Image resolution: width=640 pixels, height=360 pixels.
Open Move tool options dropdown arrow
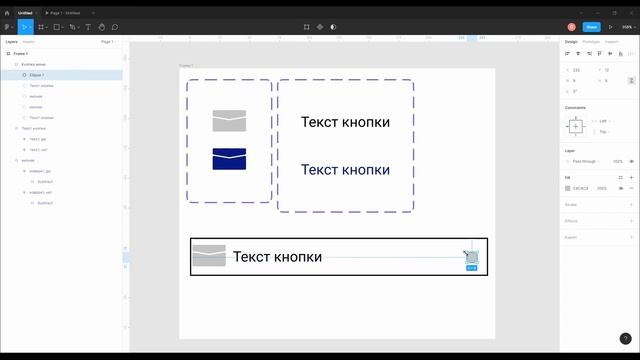click(x=30, y=27)
